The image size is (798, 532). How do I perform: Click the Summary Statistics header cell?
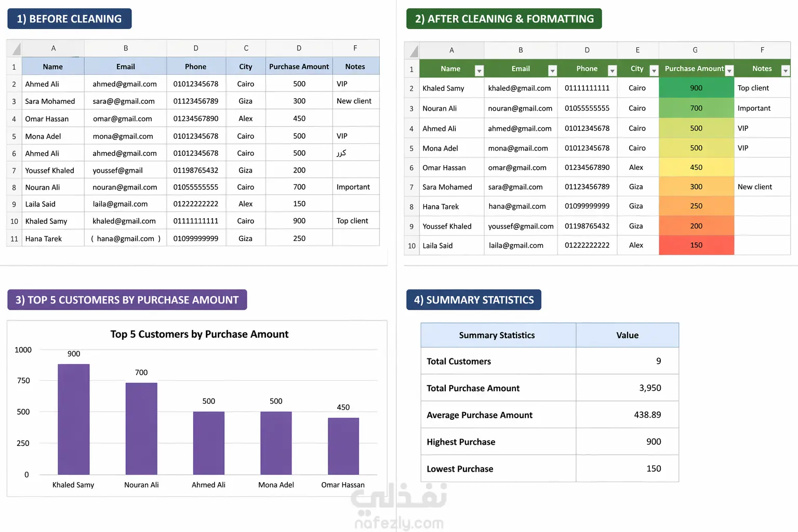pos(498,335)
